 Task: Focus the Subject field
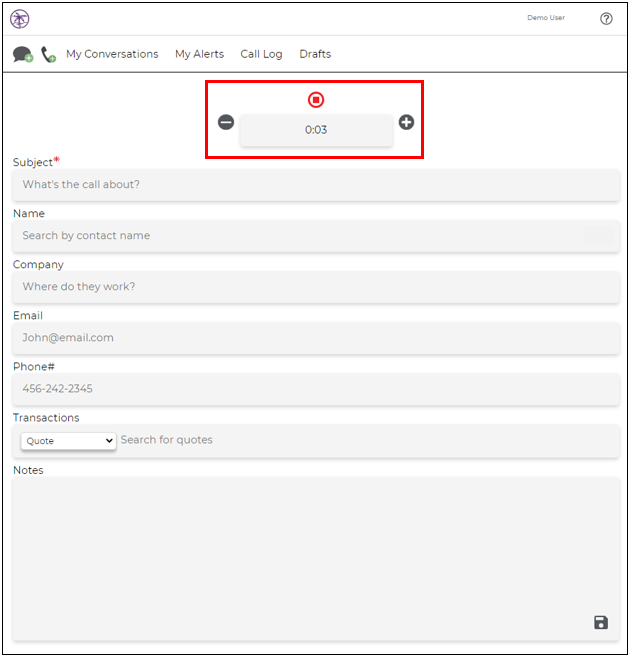(x=316, y=185)
